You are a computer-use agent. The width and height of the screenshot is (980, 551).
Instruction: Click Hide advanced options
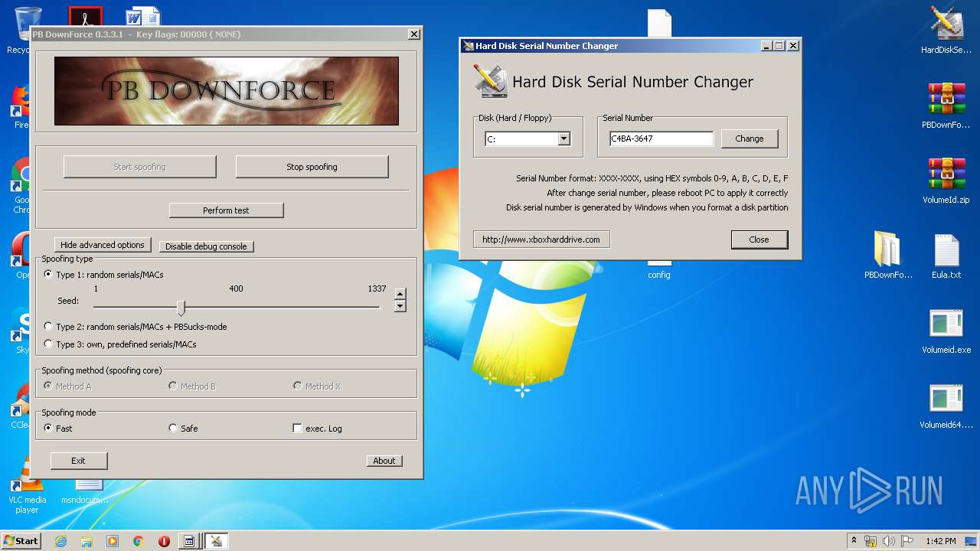103,245
